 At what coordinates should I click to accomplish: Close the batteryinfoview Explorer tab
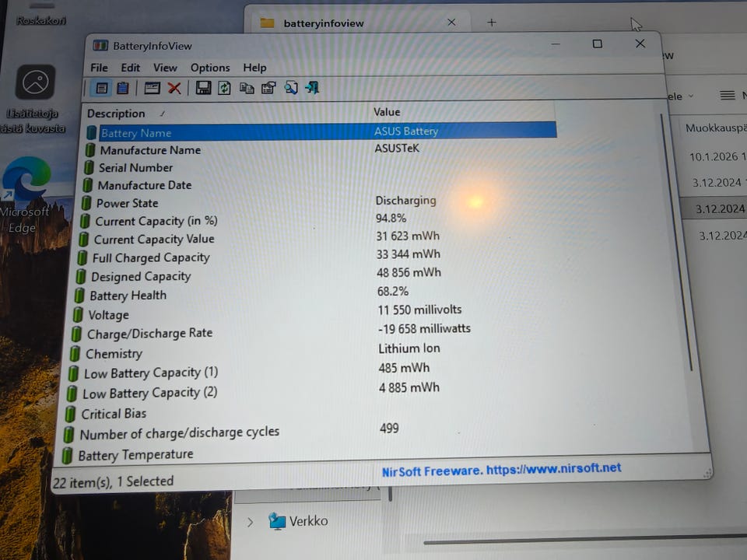[x=451, y=23]
